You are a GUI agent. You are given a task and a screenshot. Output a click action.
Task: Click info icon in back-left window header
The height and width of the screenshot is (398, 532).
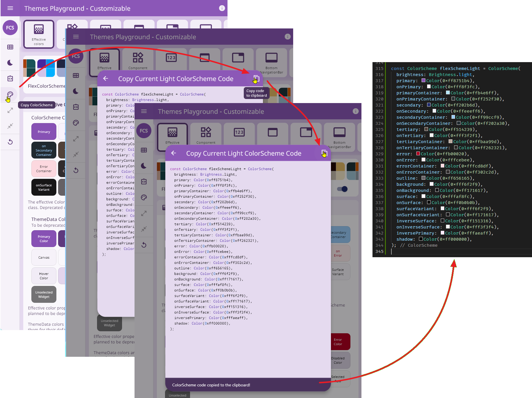click(x=222, y=8)
